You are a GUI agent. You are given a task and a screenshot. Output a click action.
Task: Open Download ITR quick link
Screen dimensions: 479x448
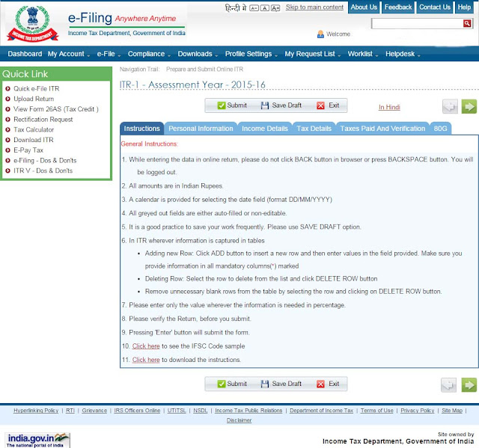click(33, 140)
